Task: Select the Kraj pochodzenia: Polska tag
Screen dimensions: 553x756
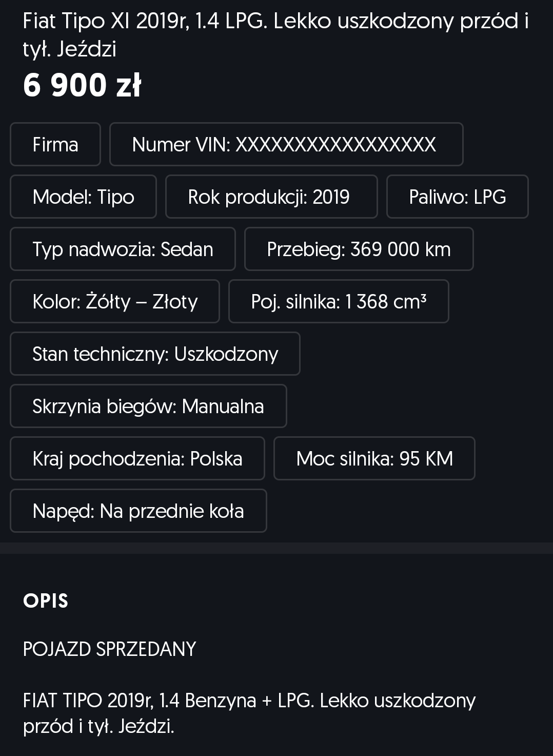Action: pyautogui.click(x=137, y=458)
